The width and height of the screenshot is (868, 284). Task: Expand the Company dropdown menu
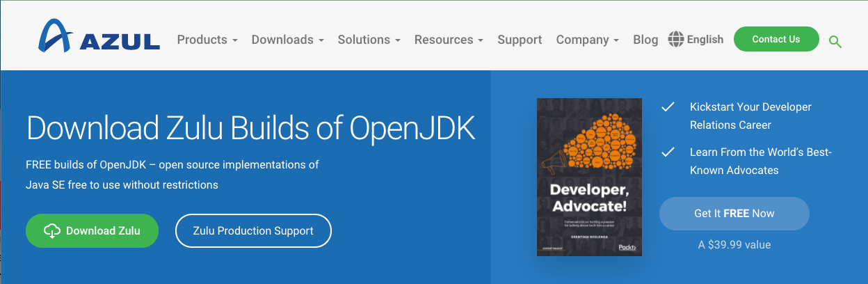click(588, 40)
